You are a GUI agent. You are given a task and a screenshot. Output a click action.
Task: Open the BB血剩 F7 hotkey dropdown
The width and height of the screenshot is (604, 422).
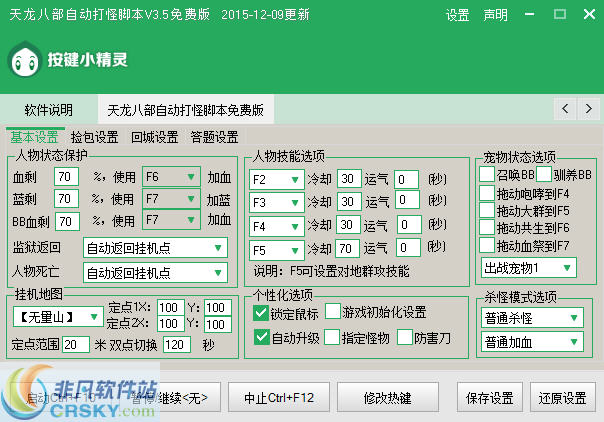click(171, 220)
